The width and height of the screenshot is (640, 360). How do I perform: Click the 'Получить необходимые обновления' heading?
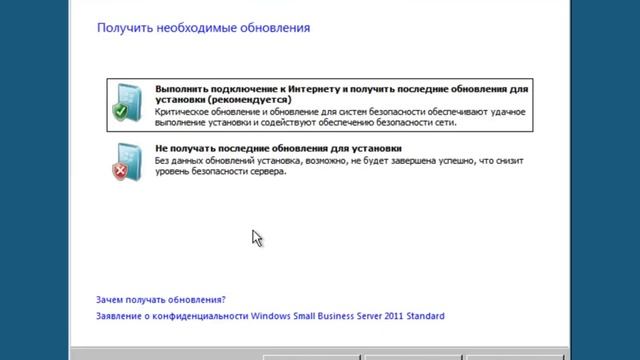pyautogui.click(x=203, y=28)
